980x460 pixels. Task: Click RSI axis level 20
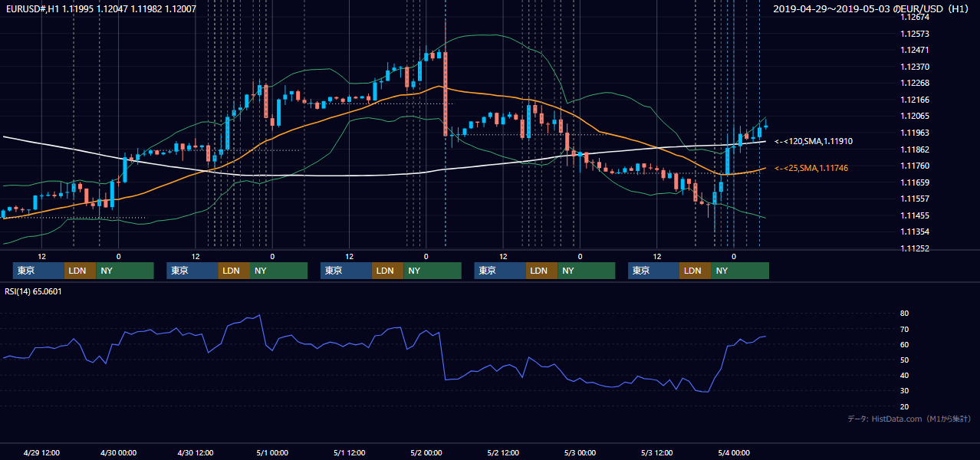[x=905, y=406]
